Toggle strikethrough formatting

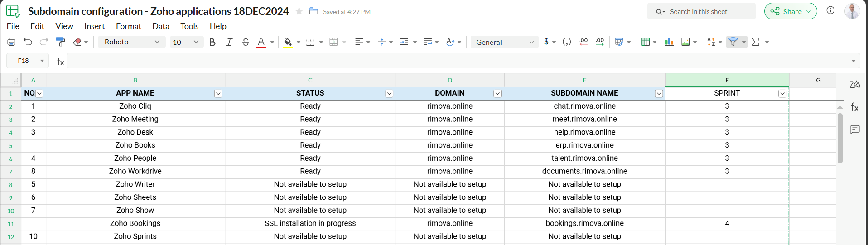click(x=246, y=42)
